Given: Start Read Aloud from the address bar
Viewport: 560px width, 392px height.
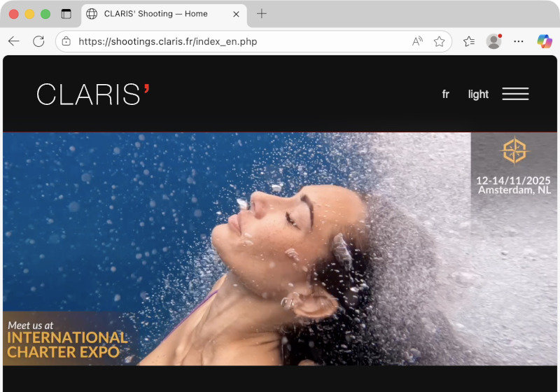Looking at the screenshot, I should [x=417, y=41].
